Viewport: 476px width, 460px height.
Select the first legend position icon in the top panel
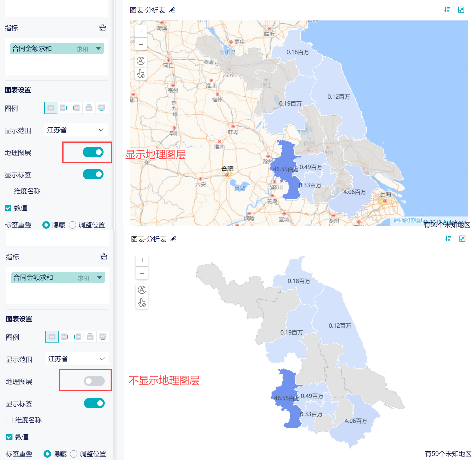pyautogui.click(x=51, y=108)
